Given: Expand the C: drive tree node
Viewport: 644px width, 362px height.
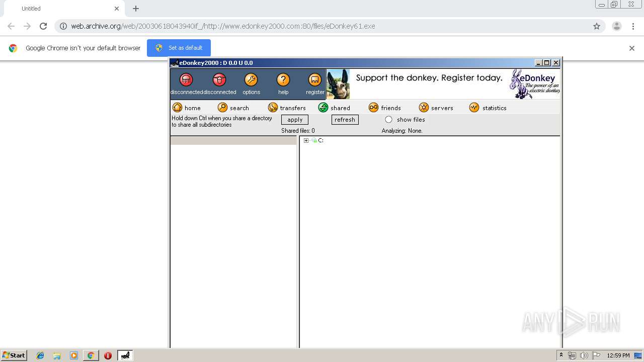Looking at the screenshot, I should 306,141.
